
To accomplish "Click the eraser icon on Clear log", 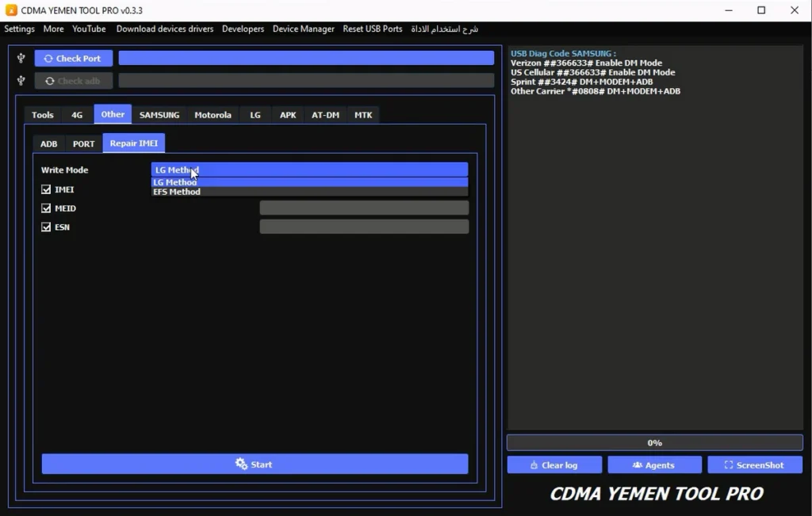I will [x=534, y=465].
